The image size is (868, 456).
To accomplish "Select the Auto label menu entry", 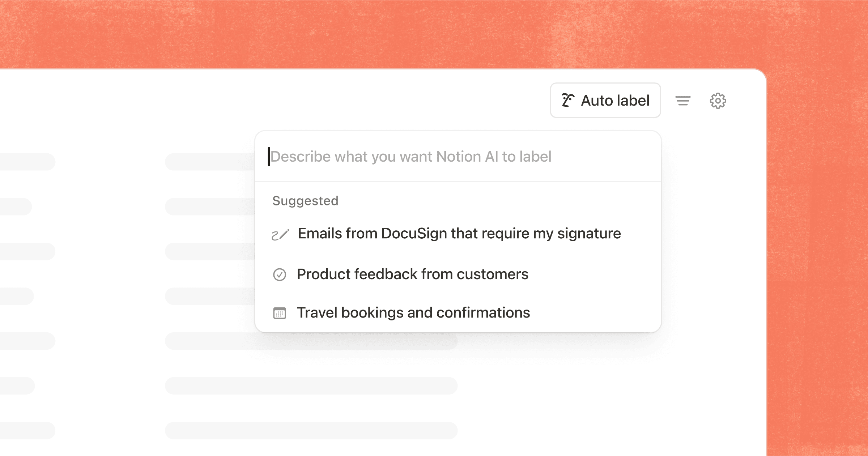I will tap(605, 100).
